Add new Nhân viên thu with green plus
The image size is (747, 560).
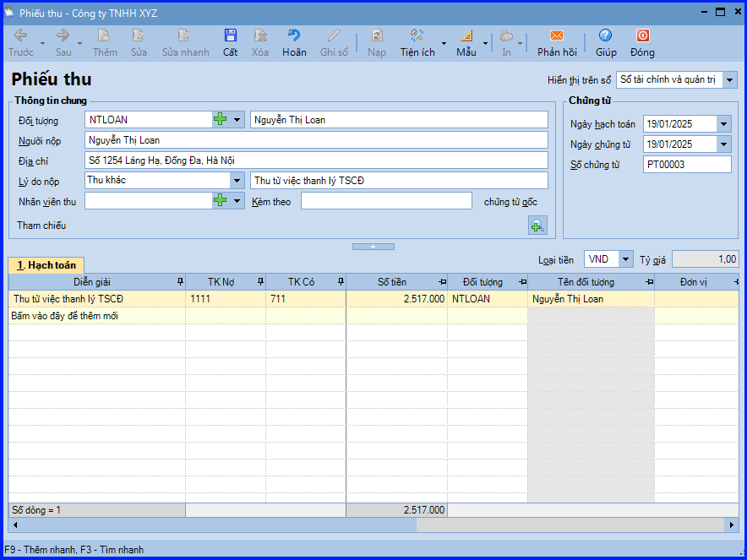click(220, 200)
